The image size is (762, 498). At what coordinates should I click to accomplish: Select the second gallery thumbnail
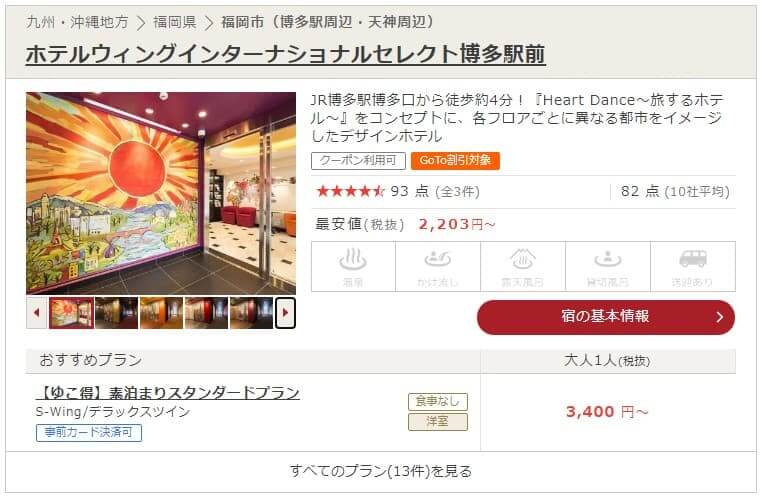pos(117,313)
